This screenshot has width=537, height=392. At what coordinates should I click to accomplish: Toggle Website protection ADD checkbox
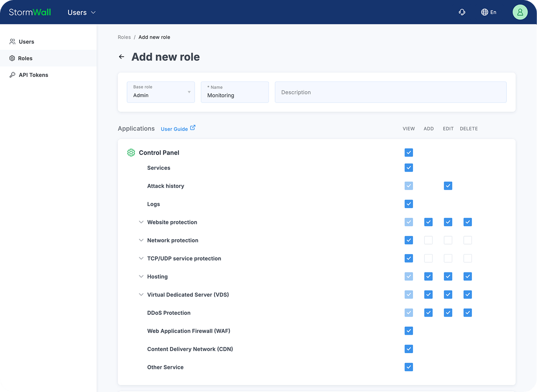click(428, 222)
